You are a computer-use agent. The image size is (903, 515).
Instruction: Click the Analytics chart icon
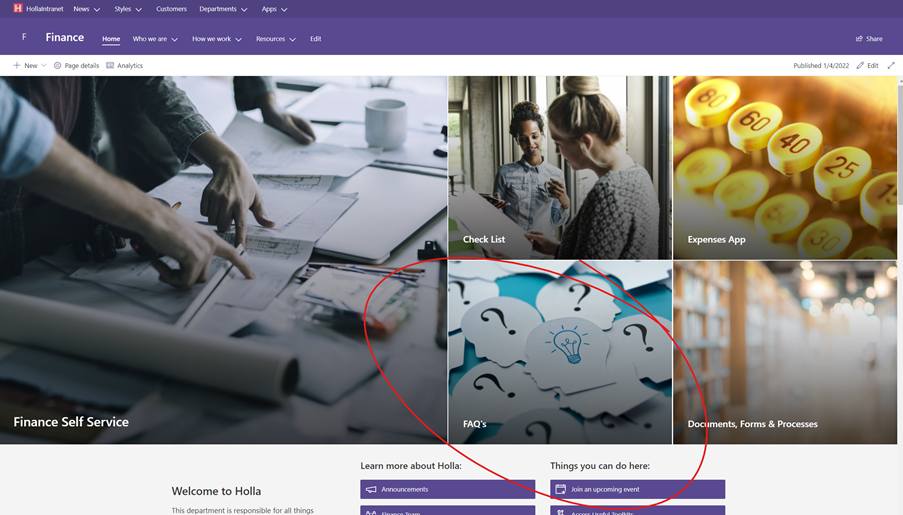[x=110, y=66]
